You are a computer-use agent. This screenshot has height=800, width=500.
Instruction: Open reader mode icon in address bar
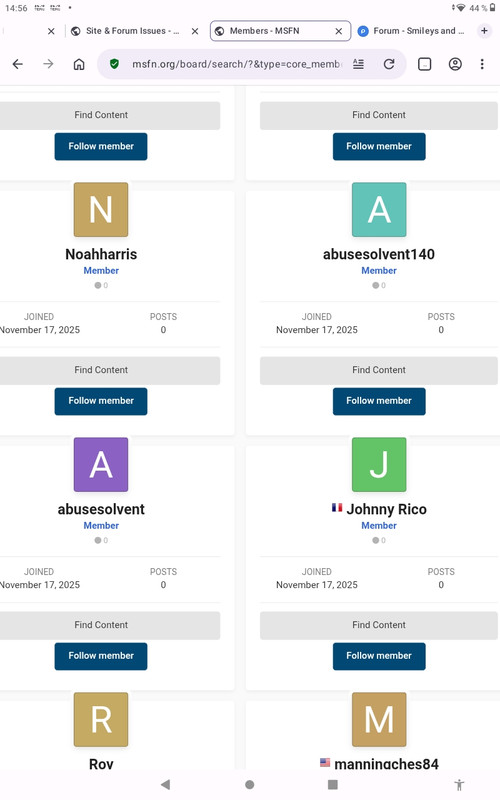[359, 64]
